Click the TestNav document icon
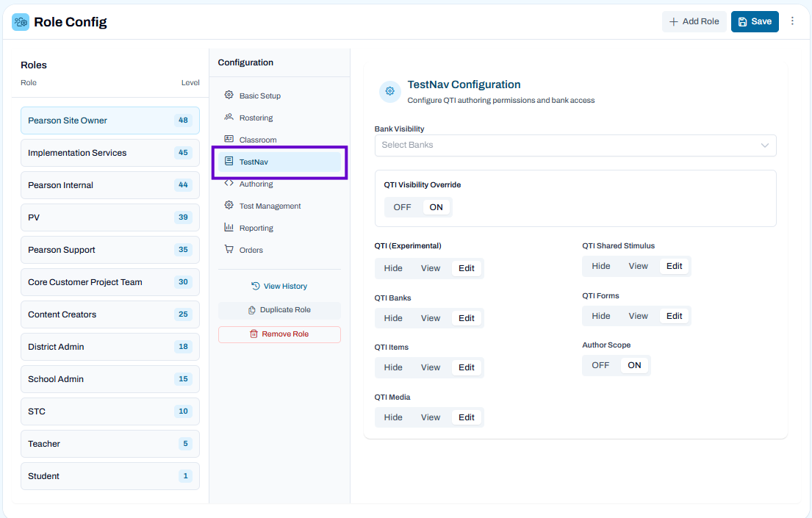This screenshot has width=812, height=518. pyautogui.click(x=229, y=161)
